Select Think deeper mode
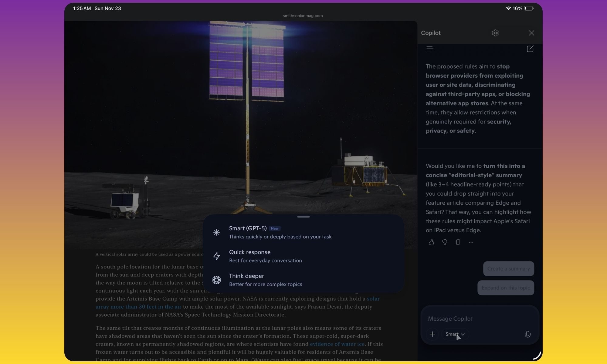The image size is (607, 364). pyautogui.click(x=303, y=280)
